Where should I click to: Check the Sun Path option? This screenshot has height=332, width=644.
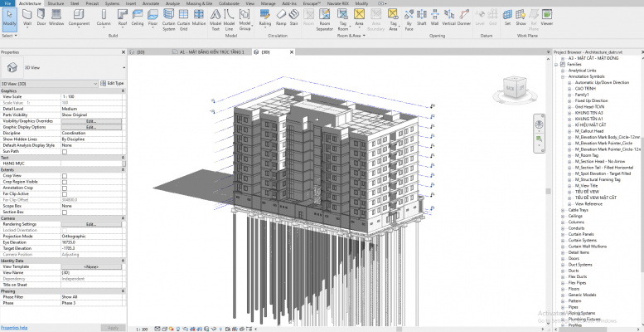pyautogui.click(x=65, y=150)
